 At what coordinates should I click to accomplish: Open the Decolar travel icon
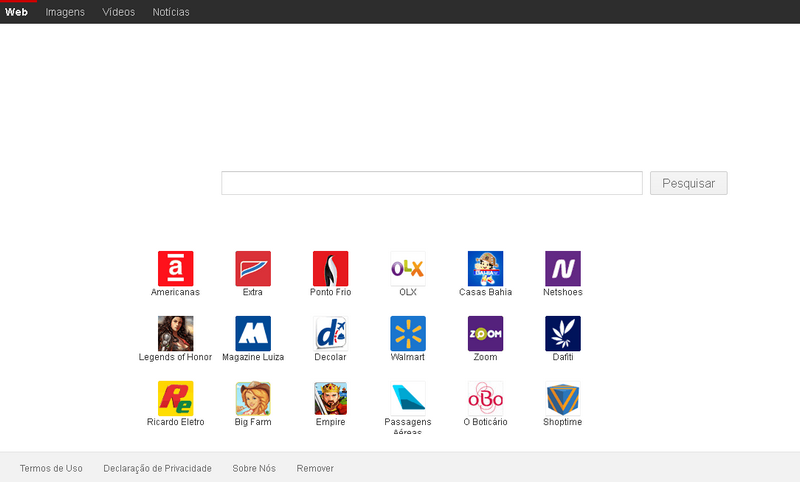[331, 333]
